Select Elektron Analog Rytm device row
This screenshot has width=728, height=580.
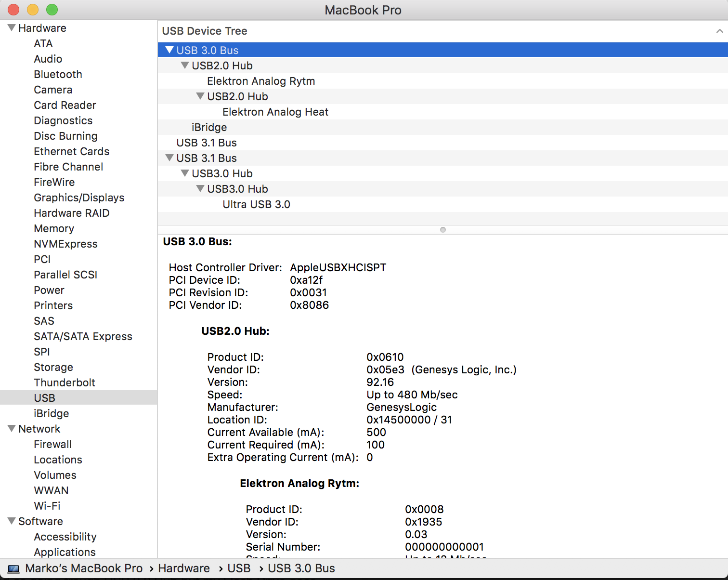pyautogui.click(x=442, y=81)
